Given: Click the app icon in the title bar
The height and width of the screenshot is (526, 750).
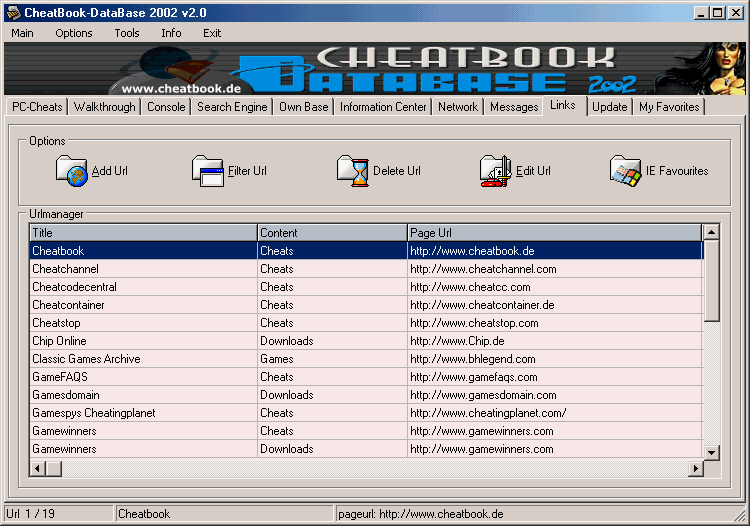Looking at the screenshot, I should pos(13,12).
